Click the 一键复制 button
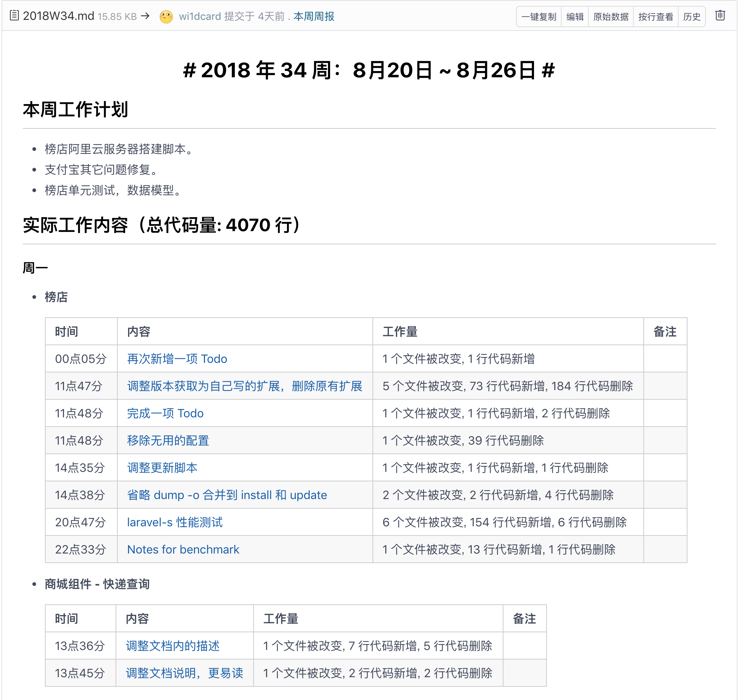The height and width of the screenshot is (700, 739). pos(539,17)
